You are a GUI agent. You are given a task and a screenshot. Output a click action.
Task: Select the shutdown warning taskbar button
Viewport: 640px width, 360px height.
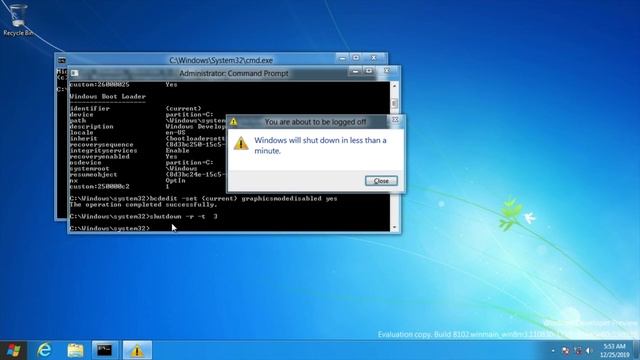(137, 350)
